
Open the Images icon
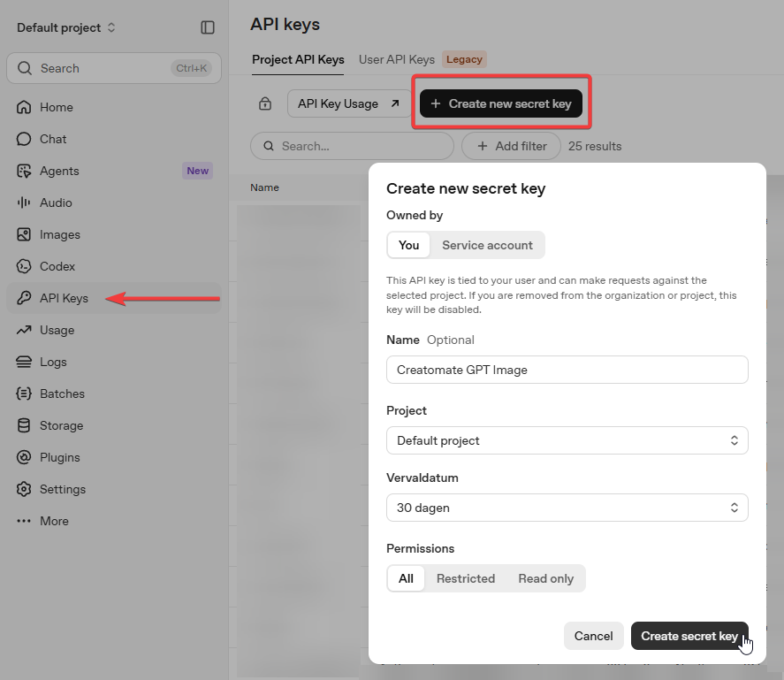coord(24,234)
